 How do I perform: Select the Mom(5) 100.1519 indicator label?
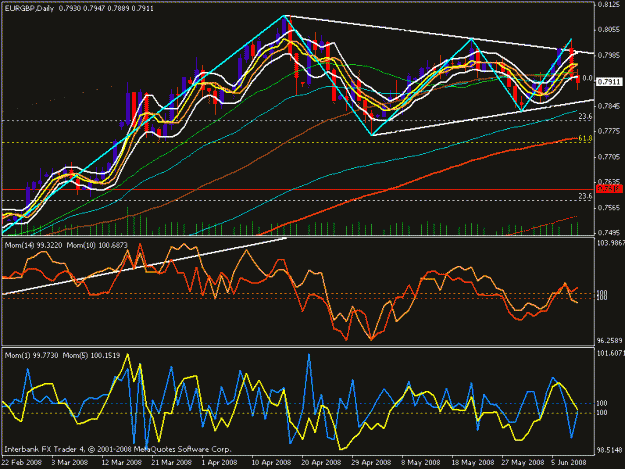coord(91,355)
